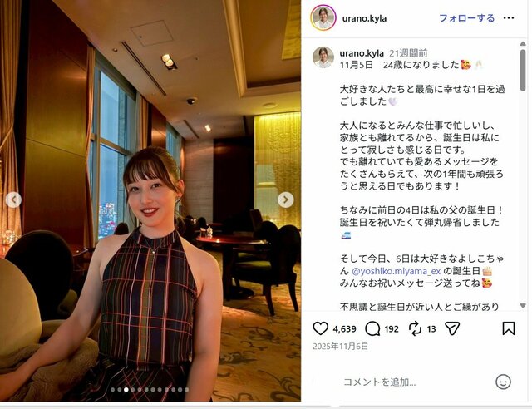Go to previous photo arrow
Image resolution: width=532 pixels, height=409 pixels.
[x=13, y=200]
